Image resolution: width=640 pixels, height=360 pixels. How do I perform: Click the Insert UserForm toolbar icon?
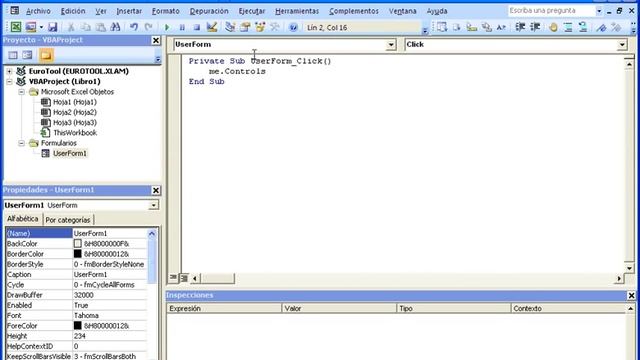[x=31, y=27]
